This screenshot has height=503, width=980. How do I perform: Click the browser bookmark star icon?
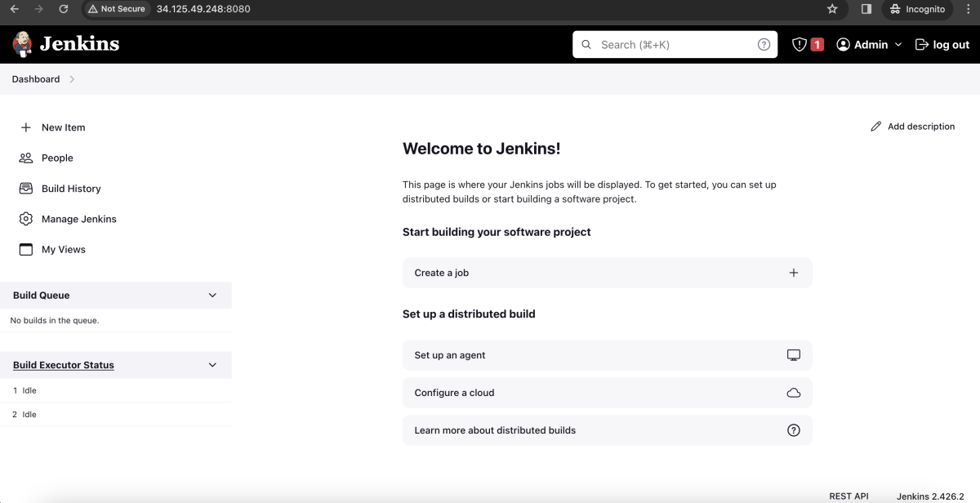pyautogui.click(x=832, y=9)
